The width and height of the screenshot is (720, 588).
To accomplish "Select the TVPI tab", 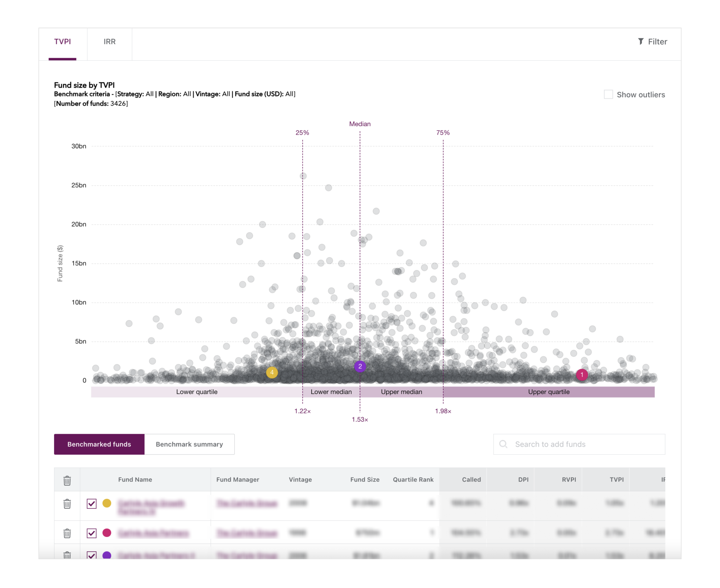I will click(x=62, y=42).
